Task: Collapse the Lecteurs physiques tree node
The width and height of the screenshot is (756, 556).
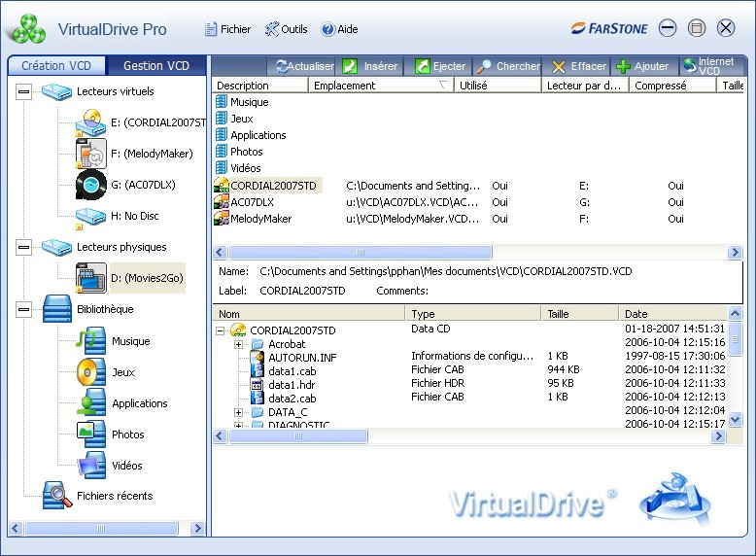Action: (23, 247)
